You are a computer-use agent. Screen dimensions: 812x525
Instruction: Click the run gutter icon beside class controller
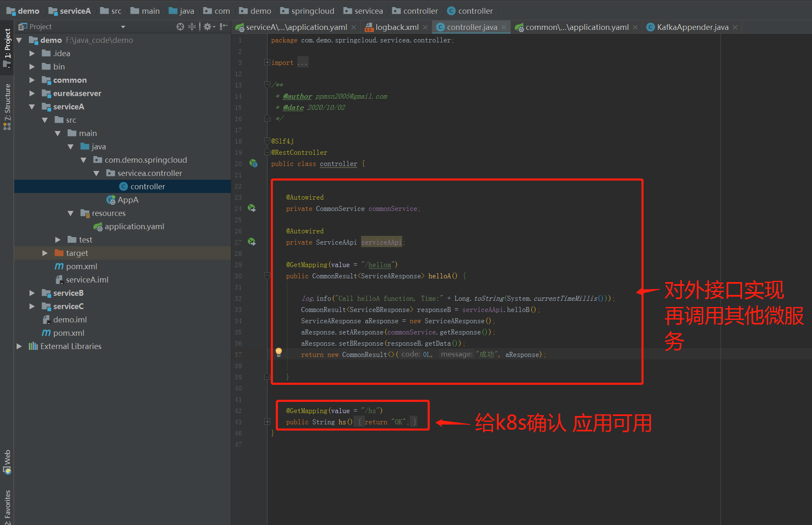click(253, 163)
